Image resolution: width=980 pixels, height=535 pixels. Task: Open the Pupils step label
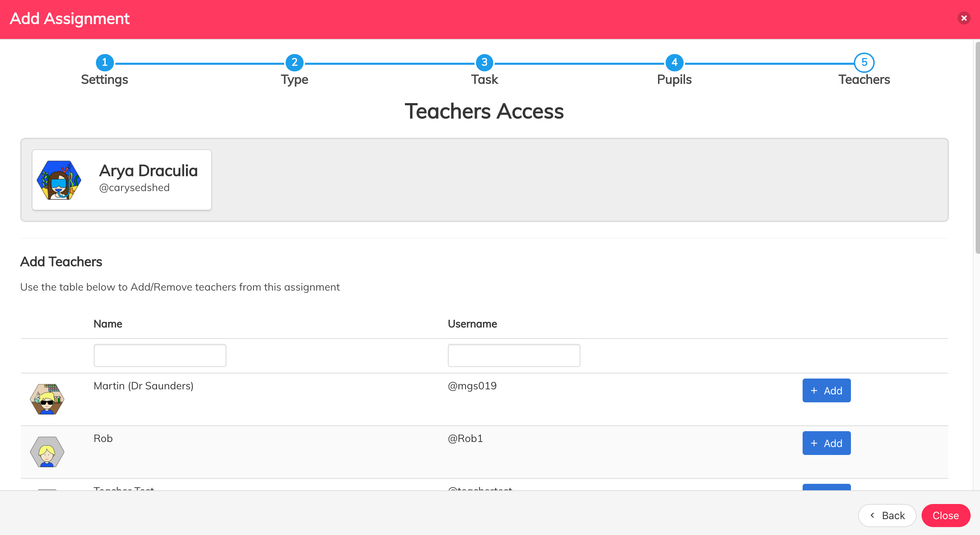tap(674, 80)
